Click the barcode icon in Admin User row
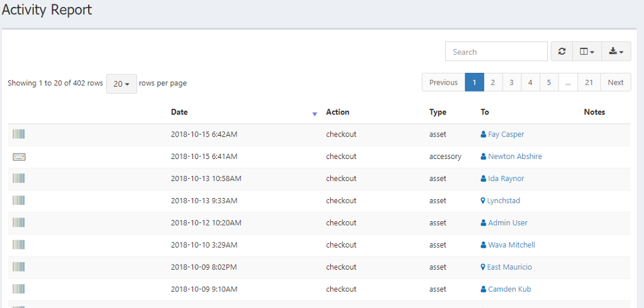Image resolution: width=644 pixels, height=308 pixels. (x=19, y=223)
